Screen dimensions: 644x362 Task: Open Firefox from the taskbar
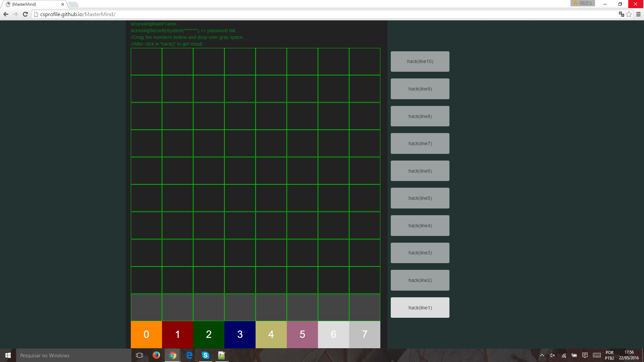coord(156,355)
